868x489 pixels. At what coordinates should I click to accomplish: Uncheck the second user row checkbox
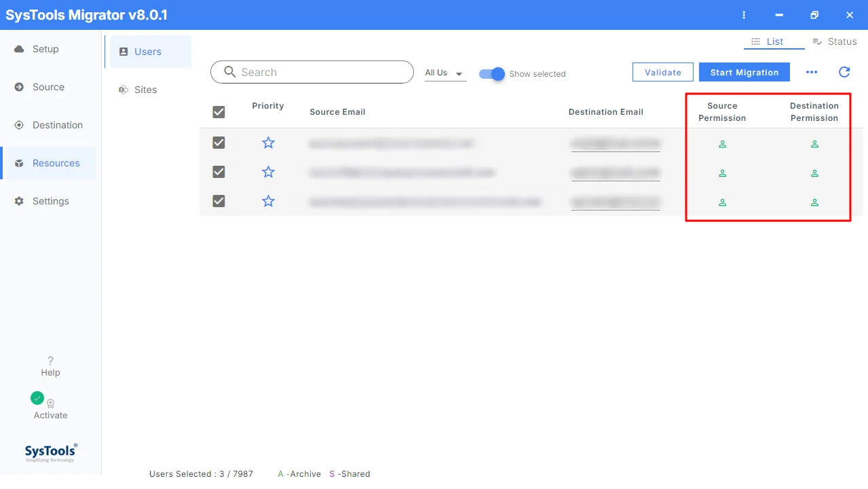[219, 172]
